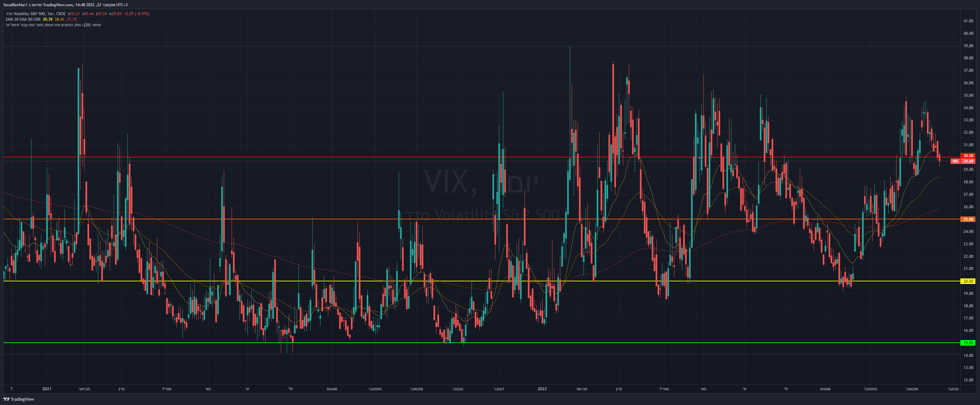Click the orange 25.00 price label
Image resolution: width=980 pixels, height=405 pixels.
point(968,219)
